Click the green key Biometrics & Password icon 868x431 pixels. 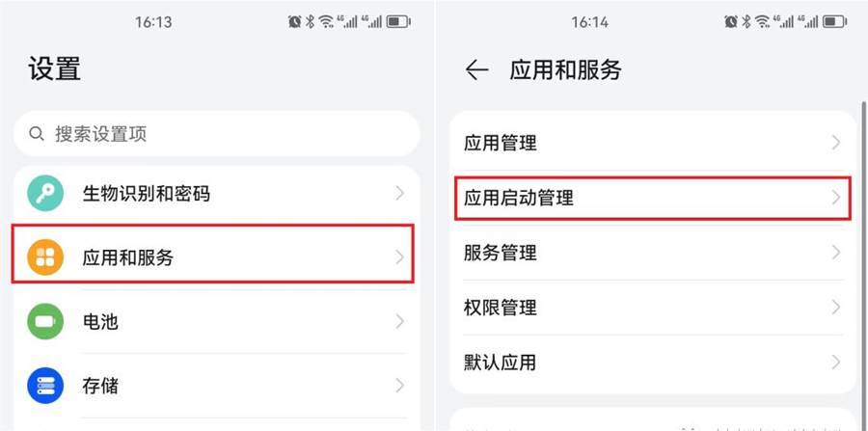(45, 194)
